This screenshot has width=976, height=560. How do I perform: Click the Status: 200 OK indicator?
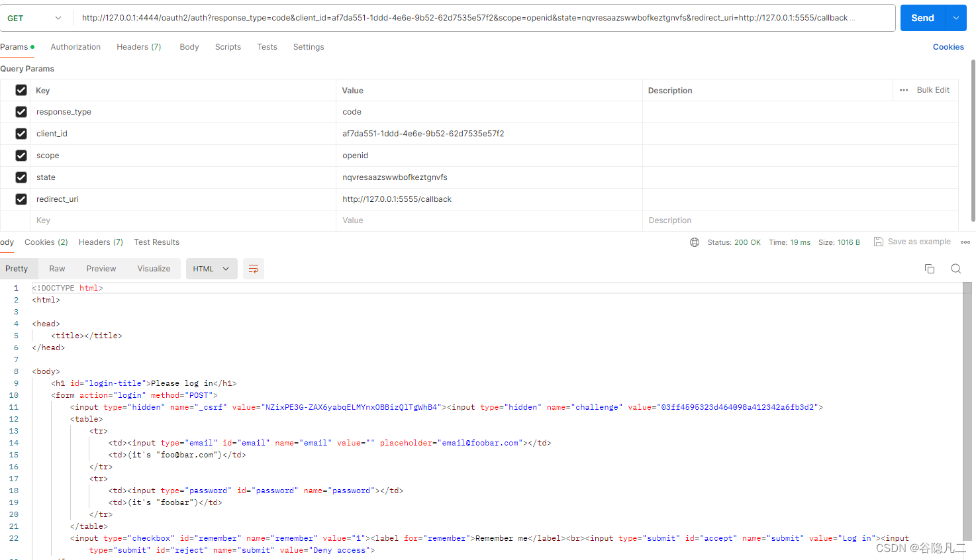click(734, 242)
